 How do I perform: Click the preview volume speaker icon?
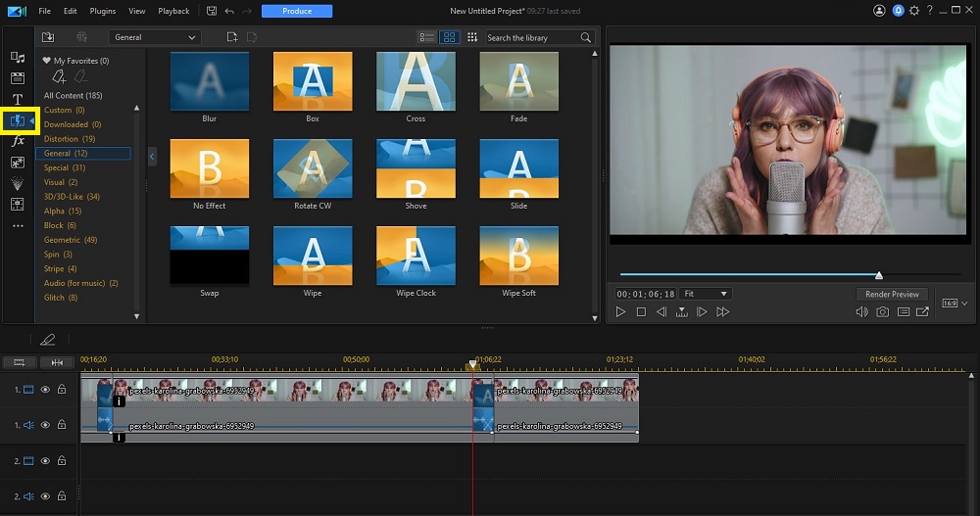[x=861, y=312]
